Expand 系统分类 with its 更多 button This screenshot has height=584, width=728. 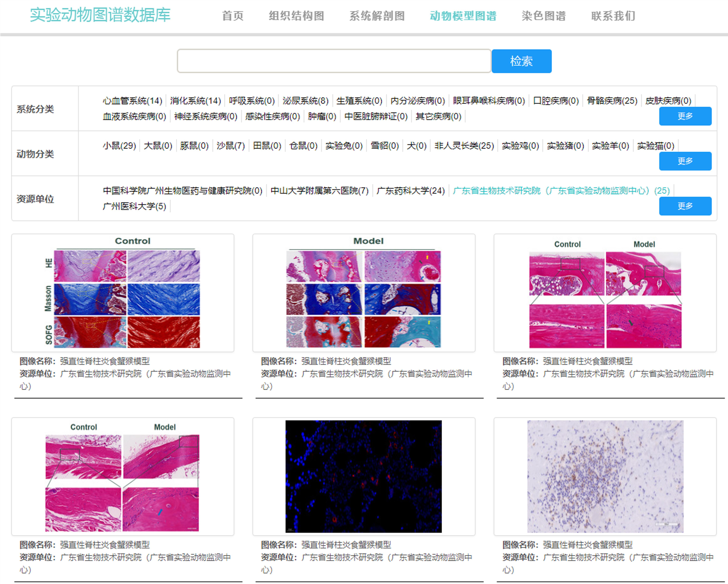click(685, 116)
